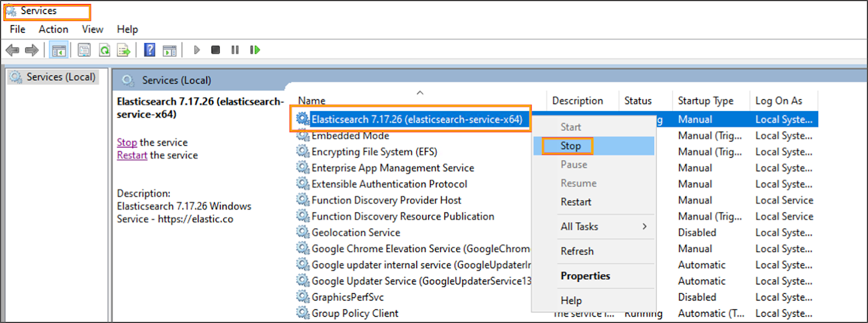The height and width of the screenshot is (323, 868).
Task: Open the Properties toolbar icon
Action: pyautogui.click(x=84, y=50)
